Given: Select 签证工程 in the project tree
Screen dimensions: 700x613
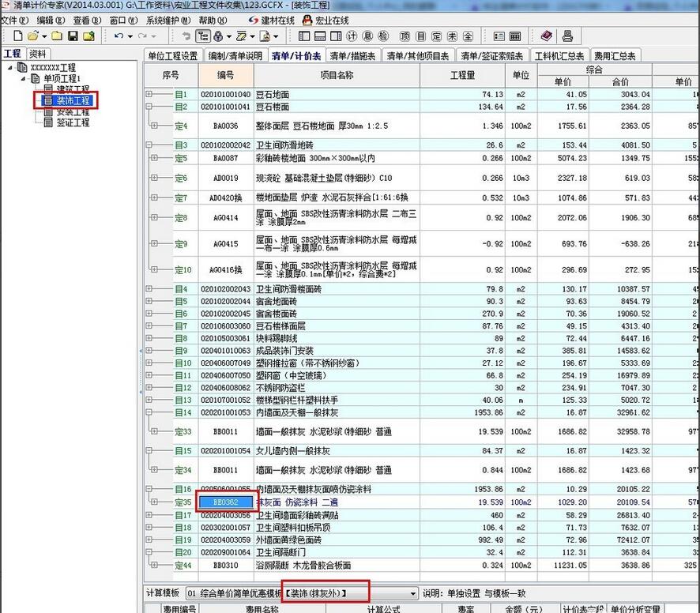Looking at the screenshot, I should 68,122.
